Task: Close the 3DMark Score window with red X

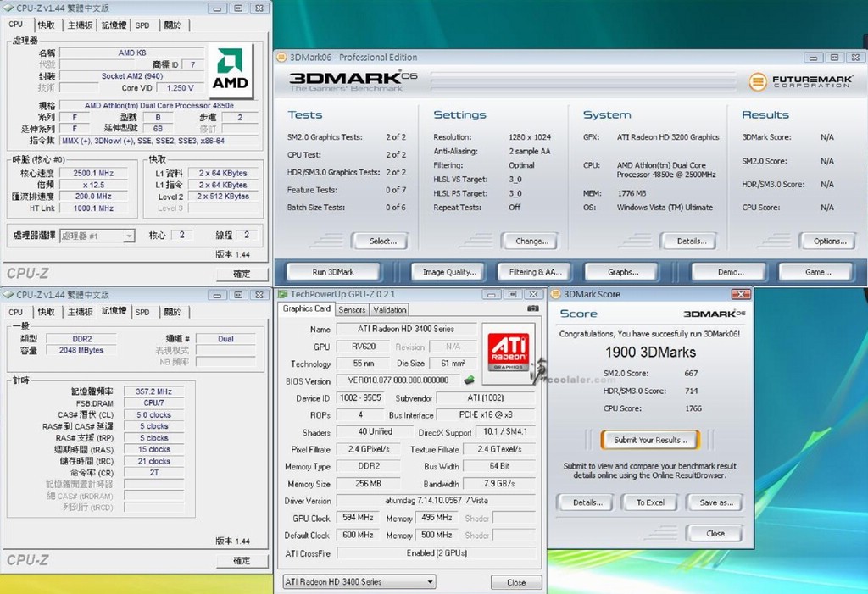Action: 741,294
